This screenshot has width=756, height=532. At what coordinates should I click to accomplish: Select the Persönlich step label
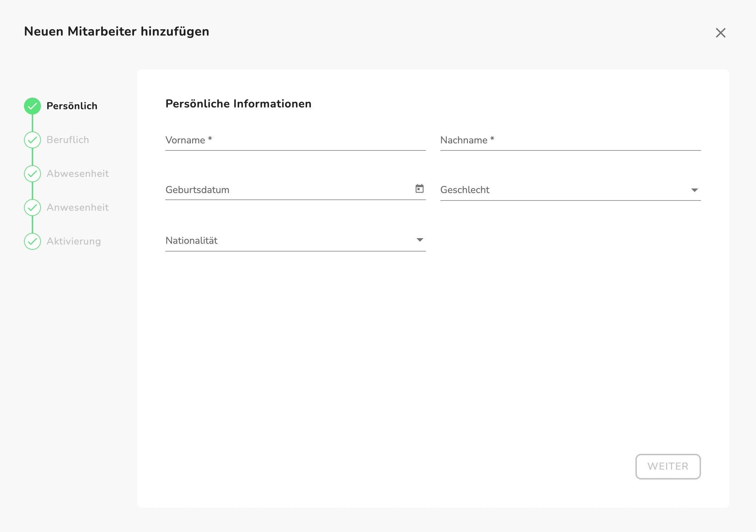(x=72, y=106)
